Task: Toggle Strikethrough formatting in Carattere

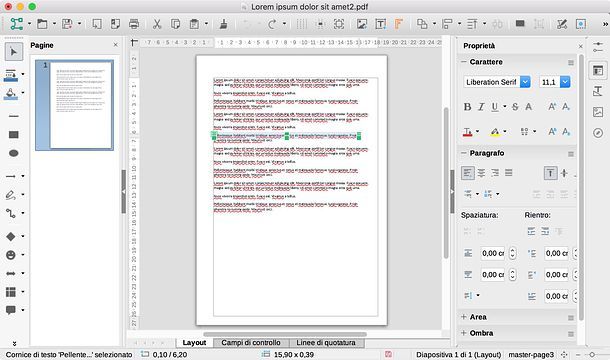Action: pyautogui.click(x=515, y=107)
